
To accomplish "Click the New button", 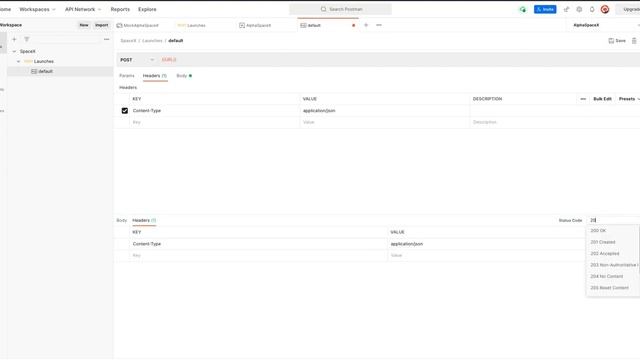I will click(x=84, y=25).
